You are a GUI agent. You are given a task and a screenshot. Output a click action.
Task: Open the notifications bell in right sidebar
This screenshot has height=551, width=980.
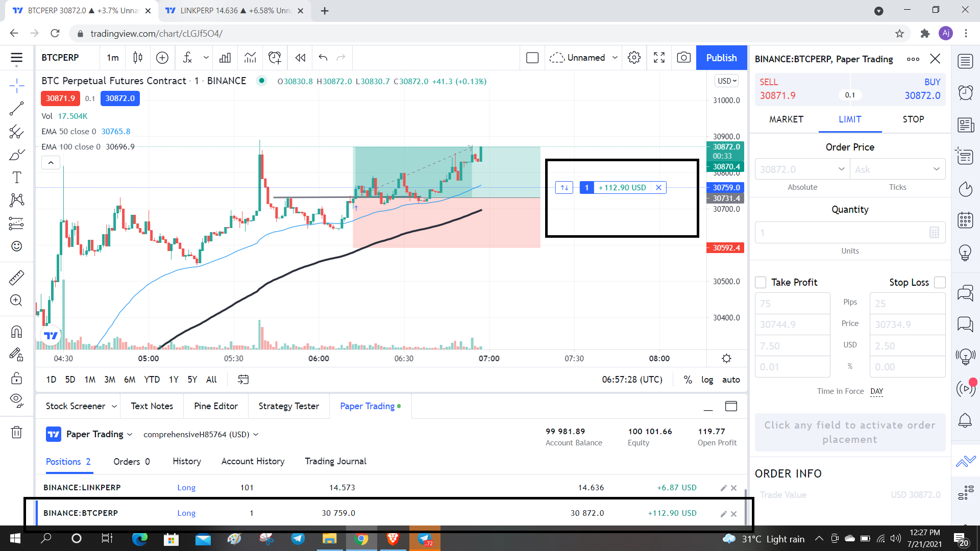point(965,420)
